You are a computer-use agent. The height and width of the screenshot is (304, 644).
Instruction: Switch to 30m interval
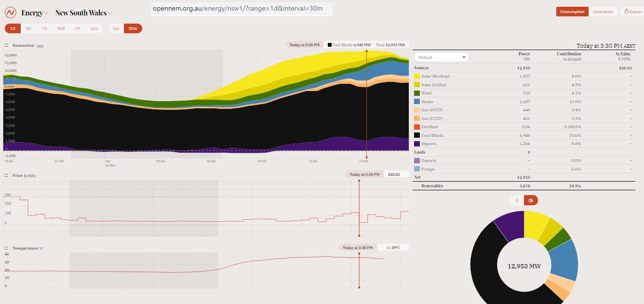coord(133,28)
